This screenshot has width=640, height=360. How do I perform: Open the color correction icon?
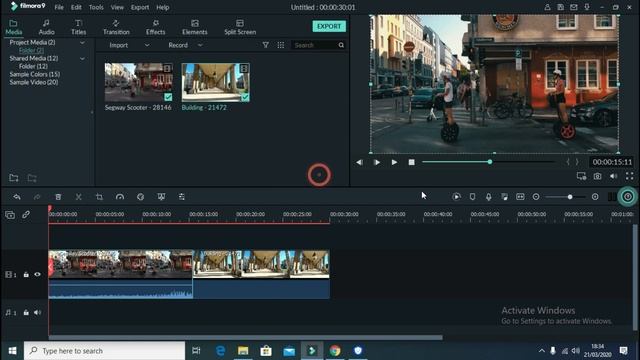pos(140,197)
